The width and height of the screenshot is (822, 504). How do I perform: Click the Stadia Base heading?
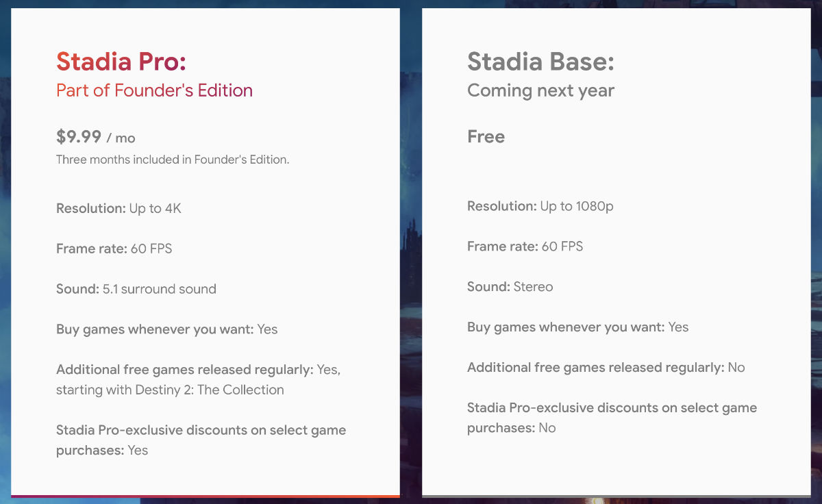click(x=540, y=62)
